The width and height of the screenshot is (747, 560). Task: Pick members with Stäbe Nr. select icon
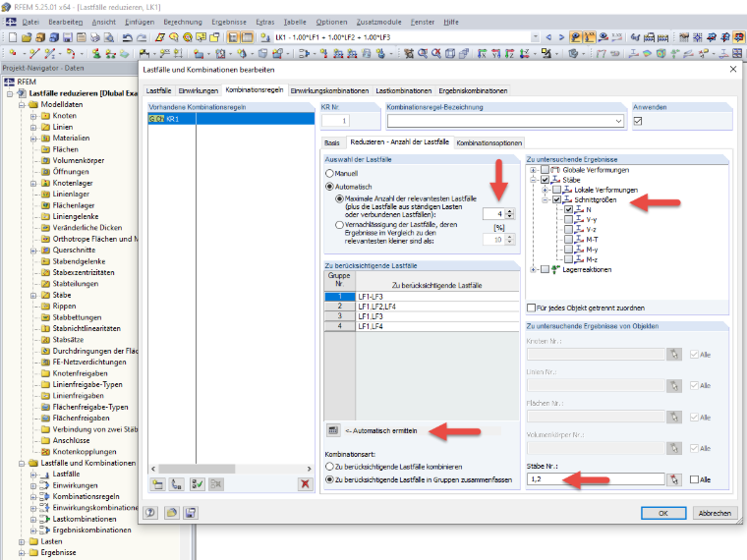point(674,479)
